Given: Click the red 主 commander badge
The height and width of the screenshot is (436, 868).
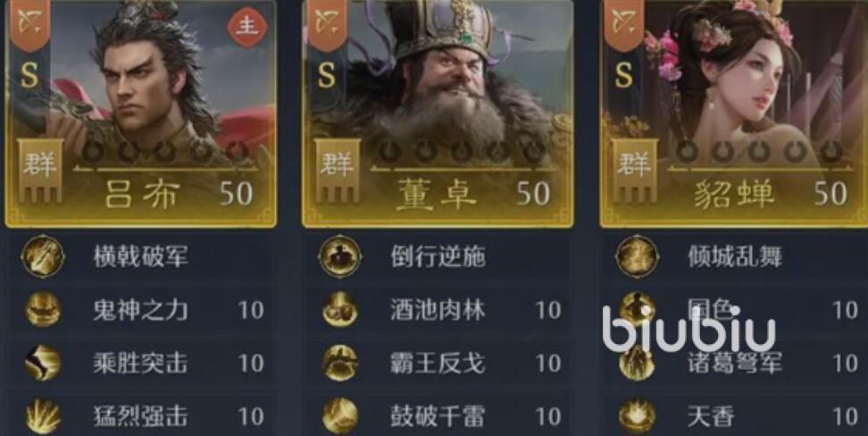Looking at the screenshot, I should click(x=246, y=27).
